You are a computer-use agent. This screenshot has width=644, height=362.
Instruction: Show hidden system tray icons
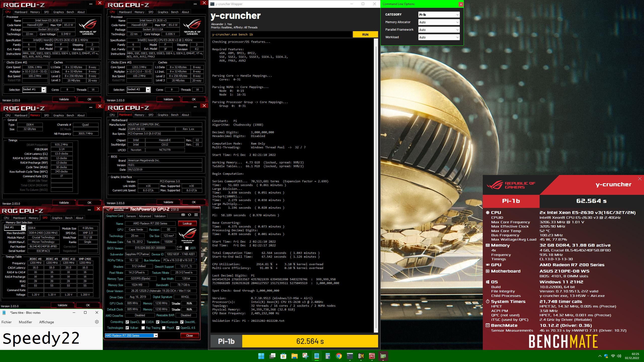pos(600,356)
